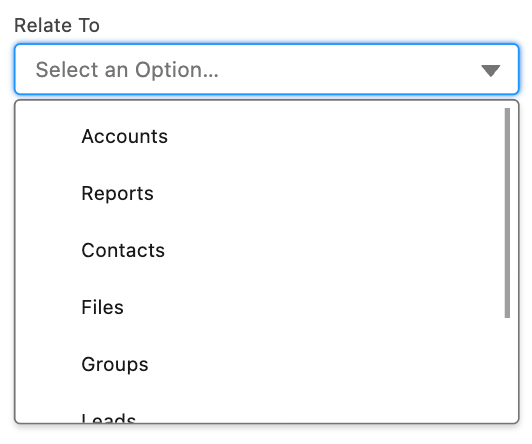Collapse the list via the gray triangle
Screen dimensions: 532x444
coord(491,71)
